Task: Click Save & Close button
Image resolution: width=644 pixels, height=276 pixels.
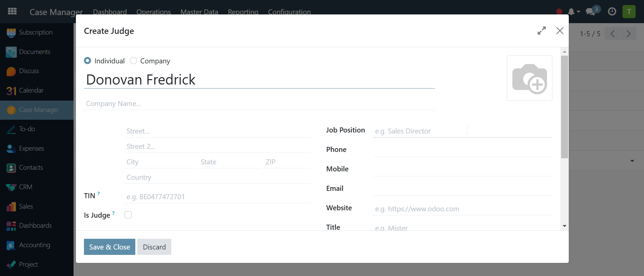Action: 109,247
